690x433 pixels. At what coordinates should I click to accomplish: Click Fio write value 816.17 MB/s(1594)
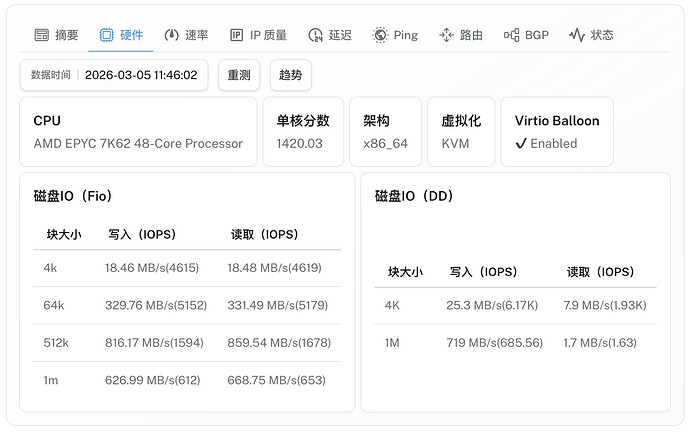point(154,343)
